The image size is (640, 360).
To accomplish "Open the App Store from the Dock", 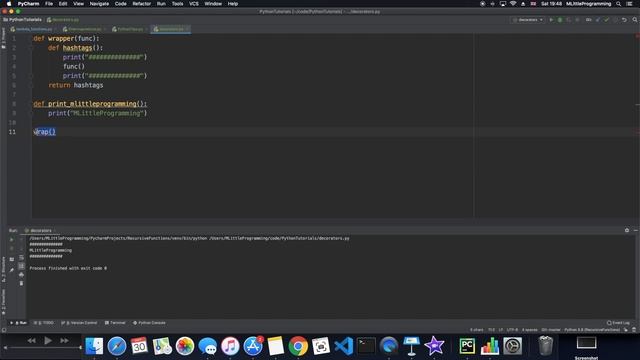I will 253,346.
